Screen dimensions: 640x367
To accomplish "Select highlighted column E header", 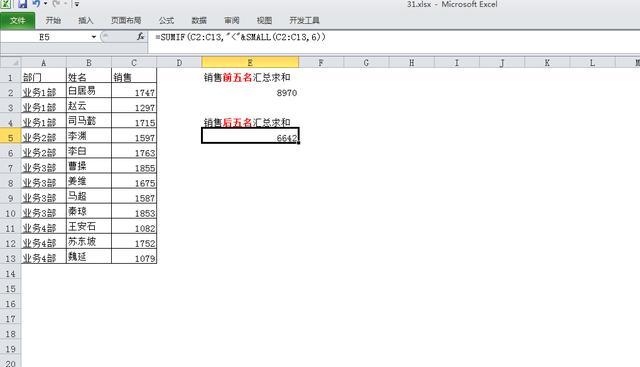I will (x=250, y=62).
